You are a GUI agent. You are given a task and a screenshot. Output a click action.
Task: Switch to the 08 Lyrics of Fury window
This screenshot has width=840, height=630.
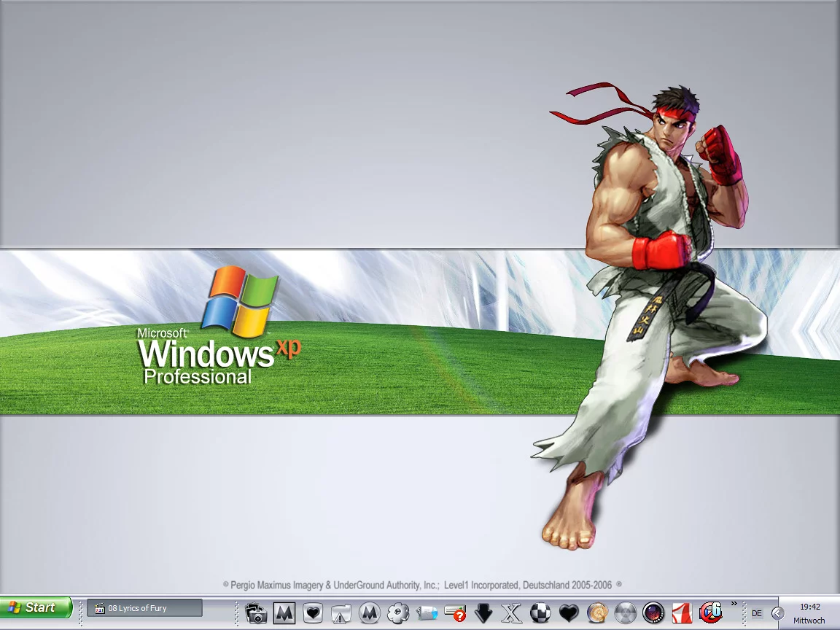144,608
